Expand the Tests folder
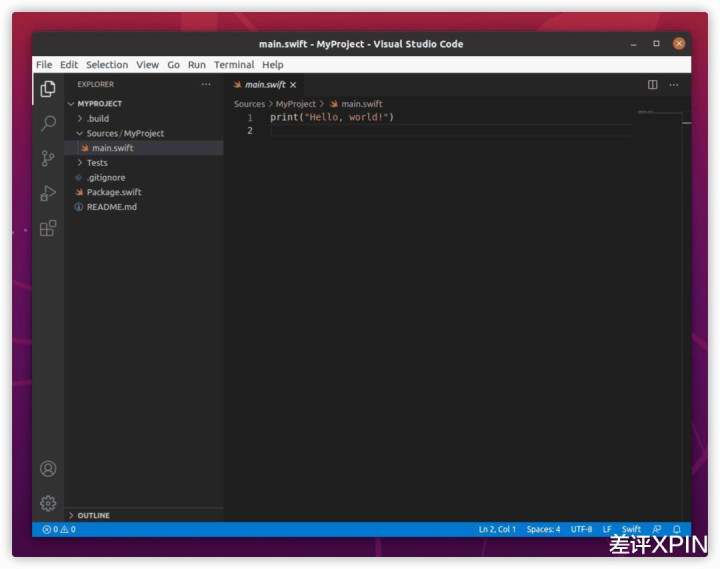 coord(97,163)
